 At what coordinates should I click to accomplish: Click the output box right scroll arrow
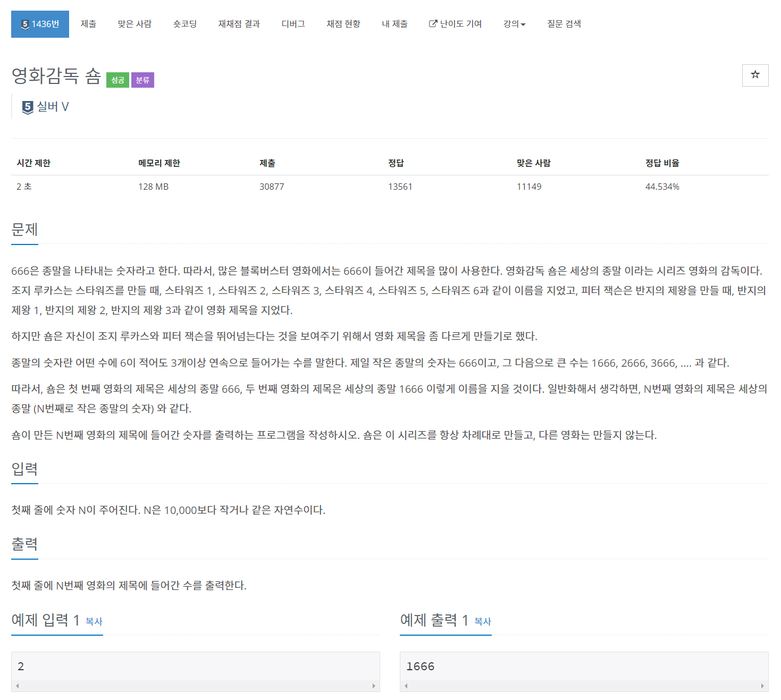pos(762,686)
